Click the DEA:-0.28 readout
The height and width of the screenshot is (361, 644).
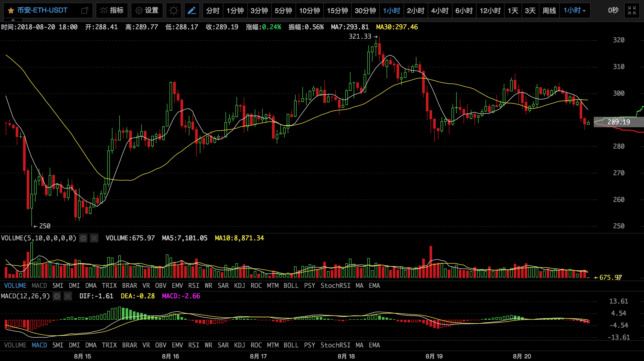[x=138, y=296]
